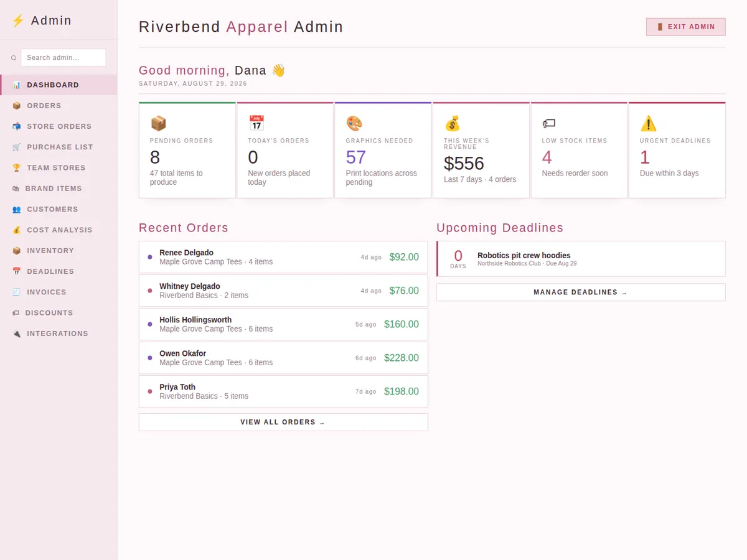Click the $160.00 order amount

[402, 324]
